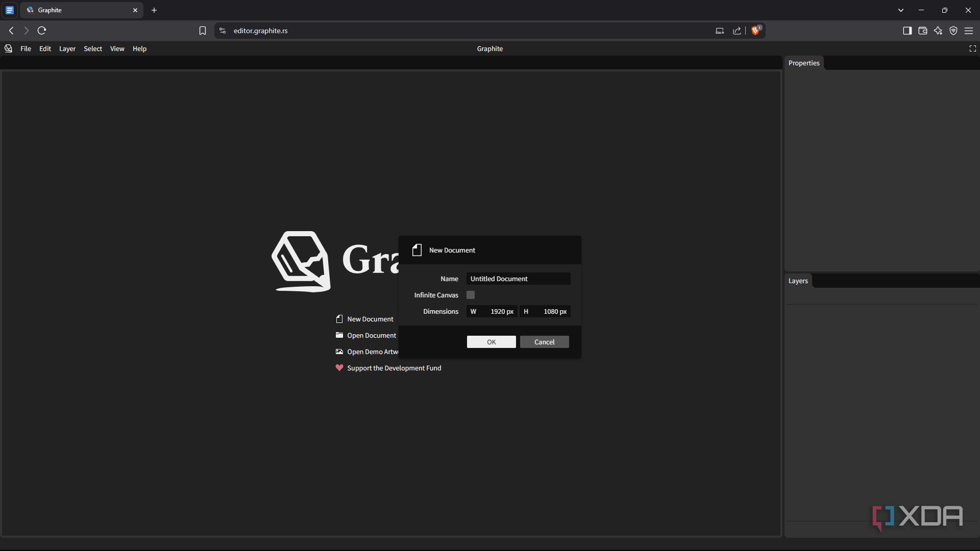Click the vertical tabs icon at top-left

[10, 10]
